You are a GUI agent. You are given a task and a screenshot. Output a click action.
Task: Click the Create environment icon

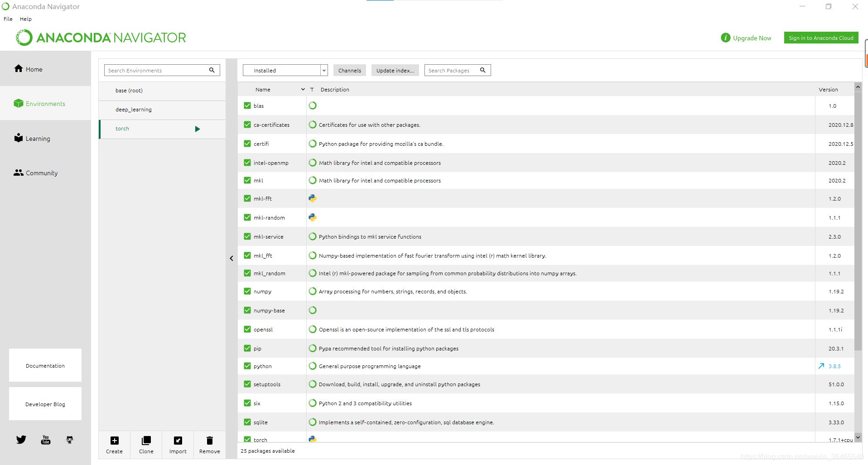[x=115, y=441]
